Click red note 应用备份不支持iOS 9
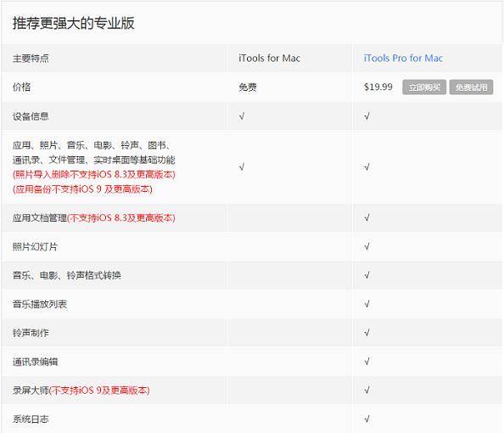 point(82,189)
